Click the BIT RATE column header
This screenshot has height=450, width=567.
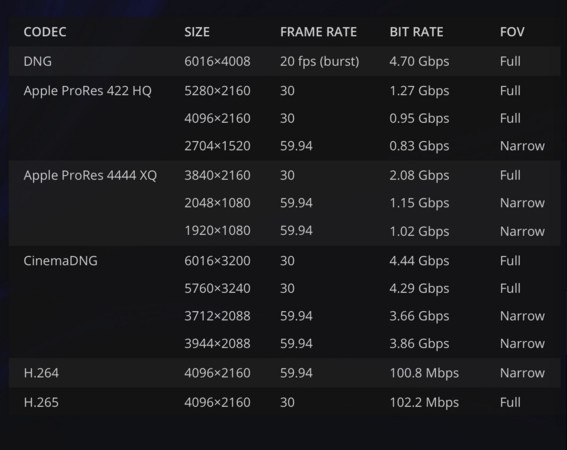416,32
